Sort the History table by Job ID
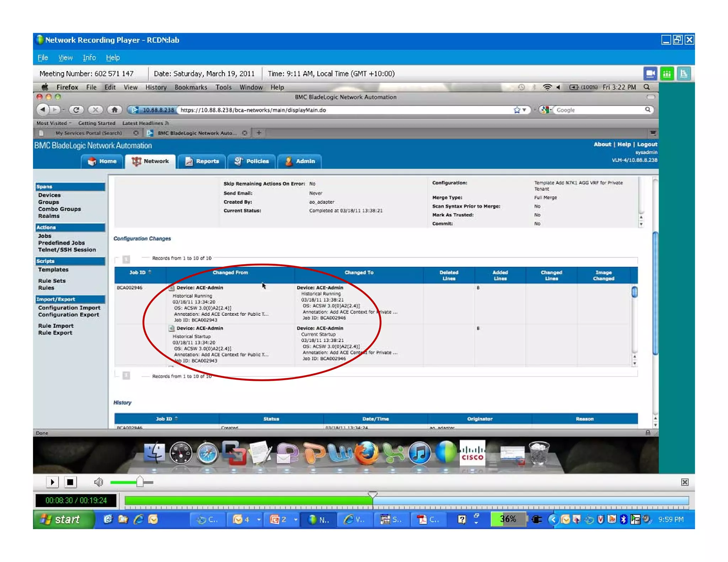The height and width of the screenshot is (562, 728). 167,419
